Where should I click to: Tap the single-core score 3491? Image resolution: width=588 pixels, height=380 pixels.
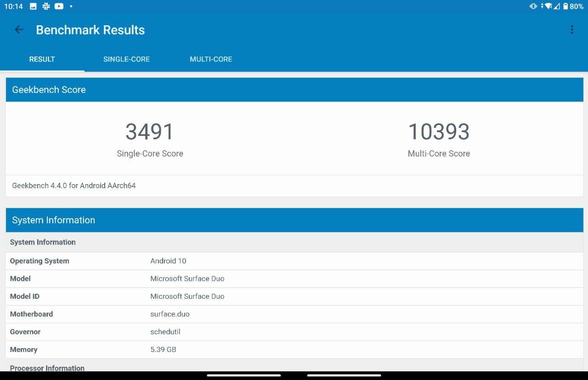(150, 132)
